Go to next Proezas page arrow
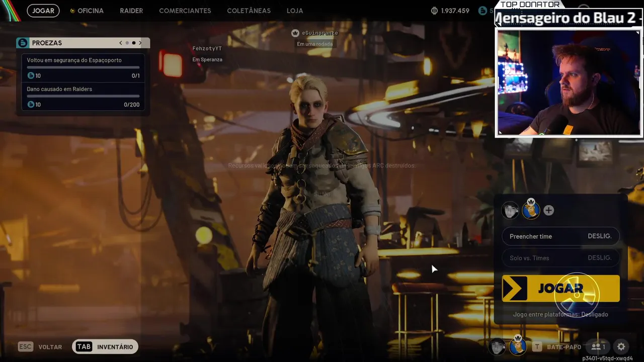The height and width of the screenshot is (362, 644). [140, 43]
